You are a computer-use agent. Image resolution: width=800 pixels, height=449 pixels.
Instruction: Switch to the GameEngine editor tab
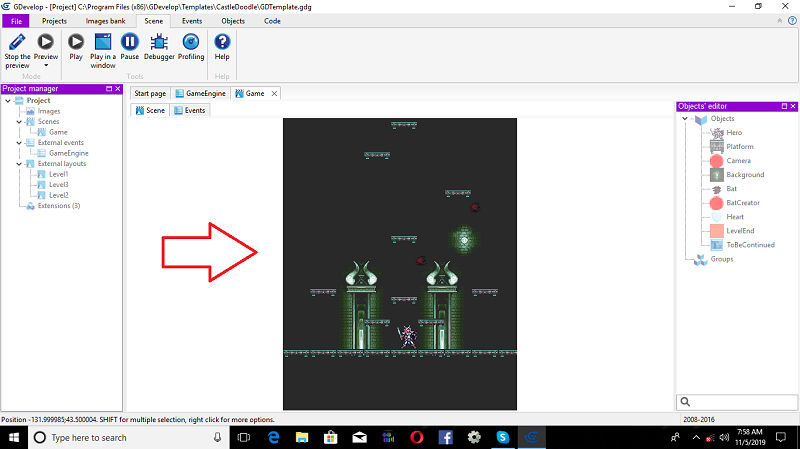pos(200,93)
